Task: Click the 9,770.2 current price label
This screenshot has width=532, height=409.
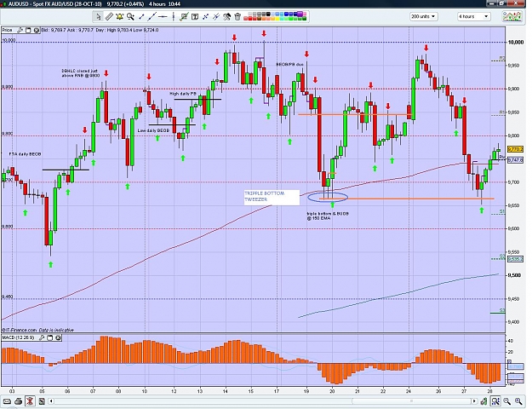Action: coord(515,149)
